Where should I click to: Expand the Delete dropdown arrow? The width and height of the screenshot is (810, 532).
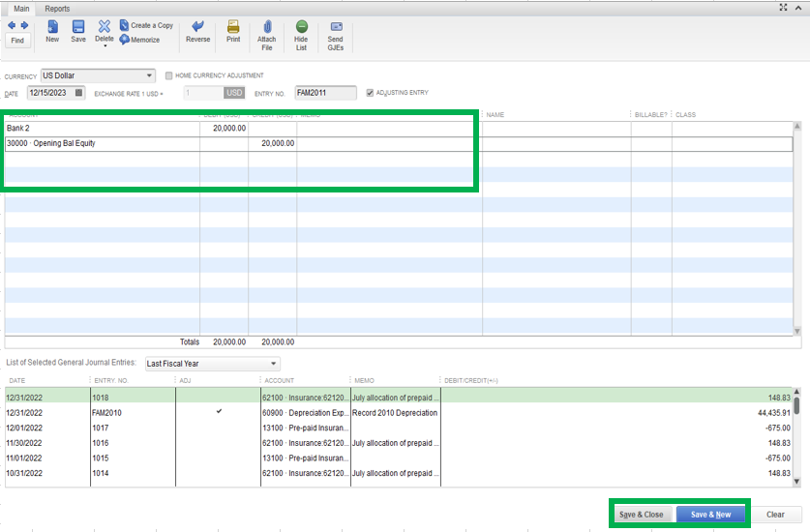coord(105,46)
